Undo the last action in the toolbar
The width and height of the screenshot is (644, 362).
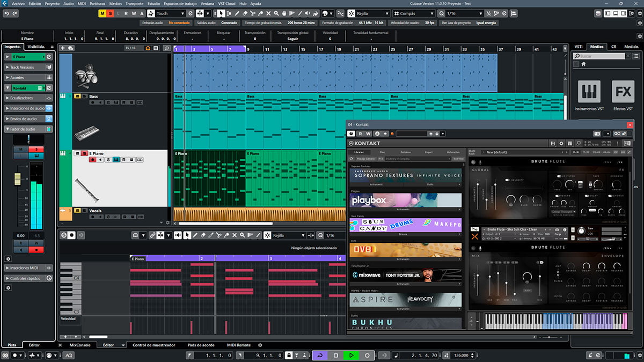click(x=6, y=13)
